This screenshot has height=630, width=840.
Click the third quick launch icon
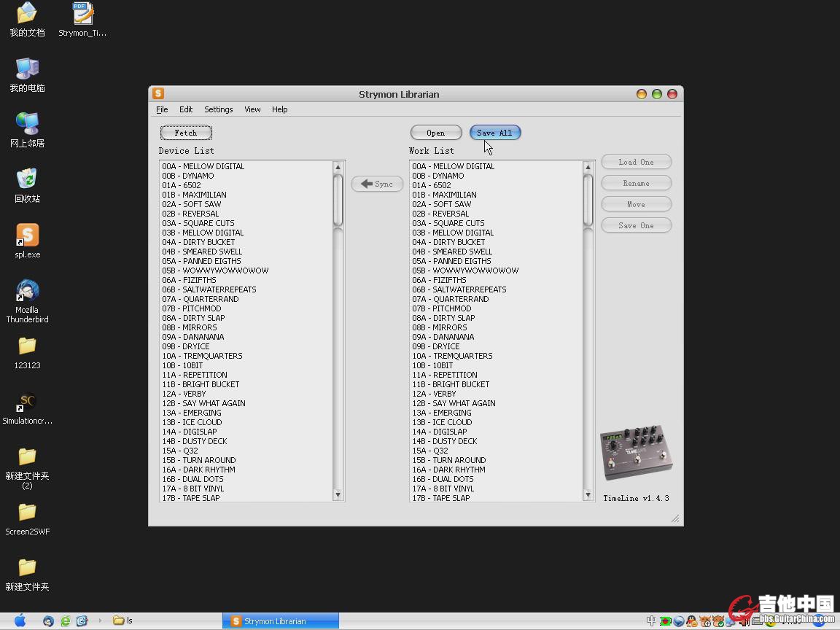[x=82, y=621]
